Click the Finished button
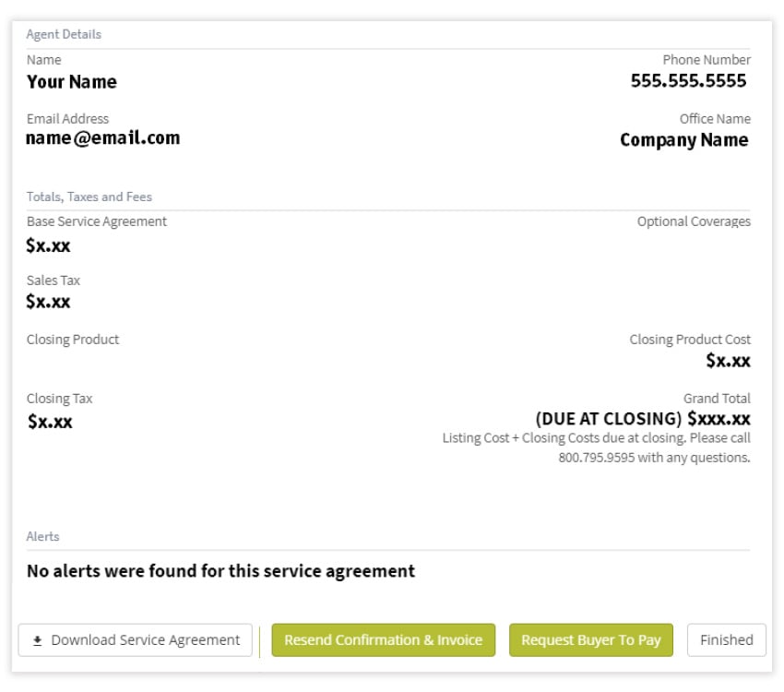This screenshot has width=784, height=692. [726, 640]
